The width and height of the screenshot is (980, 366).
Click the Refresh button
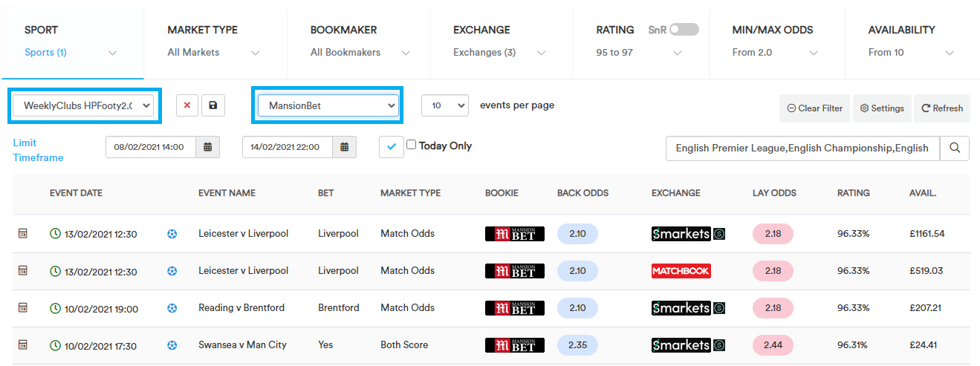(x=942, y=108)
